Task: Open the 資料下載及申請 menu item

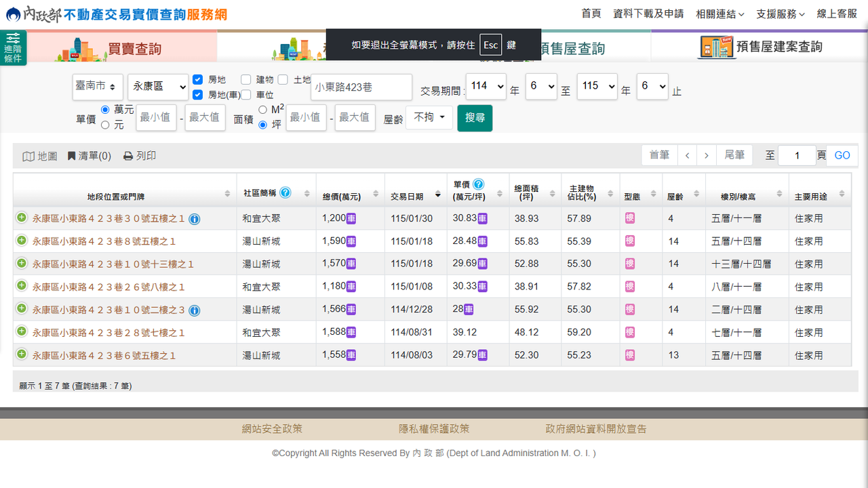Action: [648, 14]
